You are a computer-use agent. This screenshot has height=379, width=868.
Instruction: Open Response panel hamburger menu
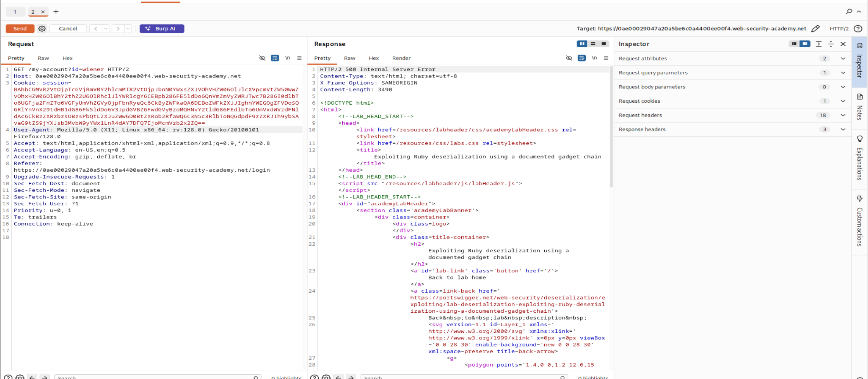point(606,58)
